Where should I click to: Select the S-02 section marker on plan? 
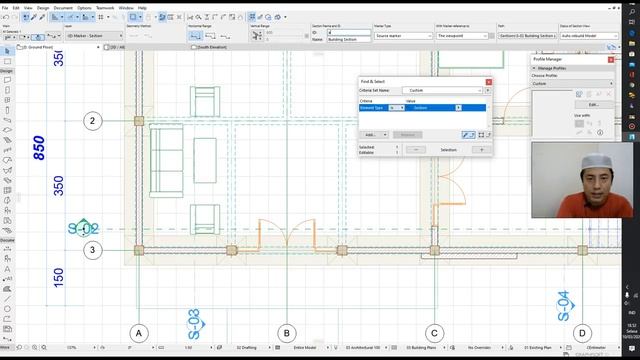point(83,228)
